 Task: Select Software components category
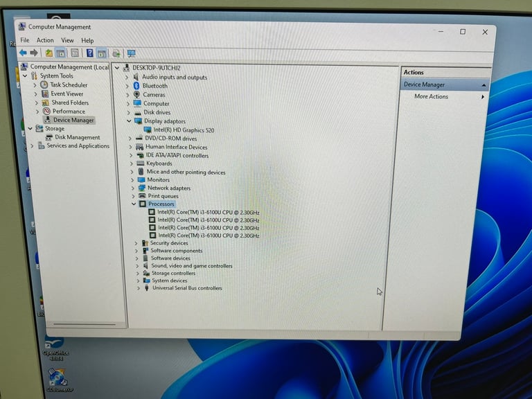[177, 251]
